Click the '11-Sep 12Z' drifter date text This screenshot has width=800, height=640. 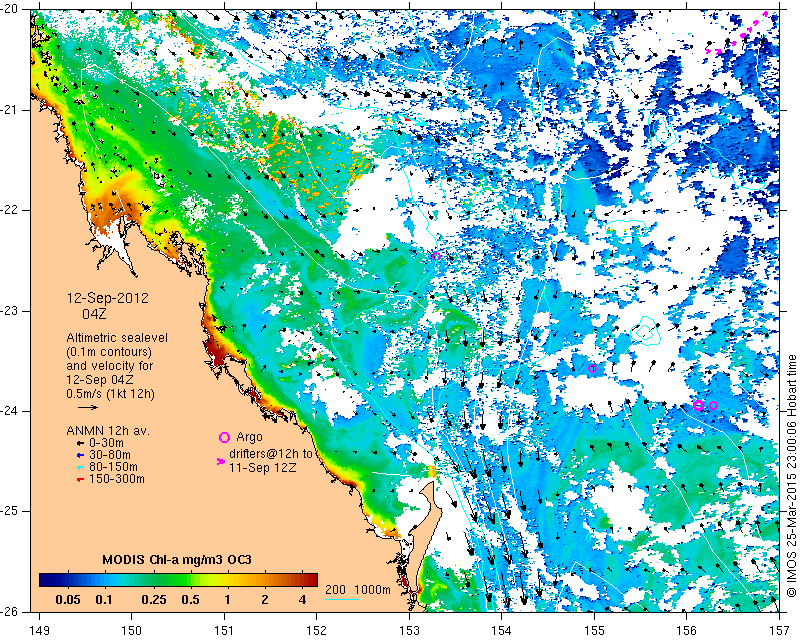[x=262, y=467]
